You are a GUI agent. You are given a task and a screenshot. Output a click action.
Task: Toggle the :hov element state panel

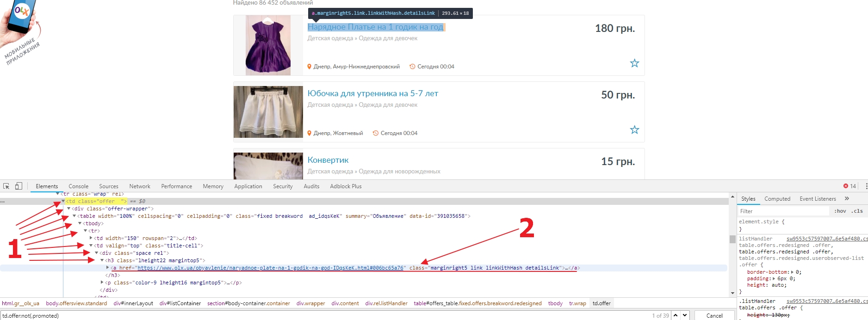pyautogui.click(x=840, y=211)
